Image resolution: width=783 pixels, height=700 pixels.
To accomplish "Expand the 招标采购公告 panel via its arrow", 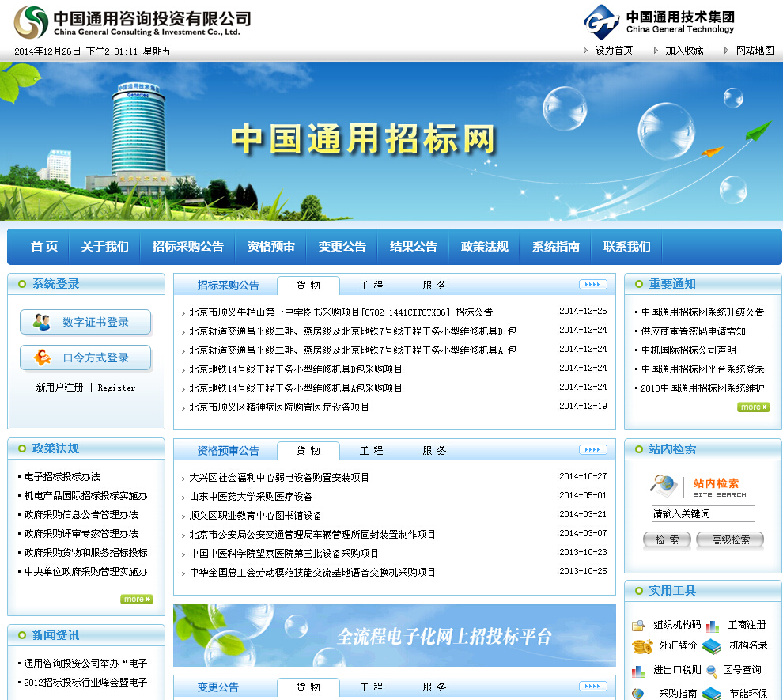I will point(592,283).
